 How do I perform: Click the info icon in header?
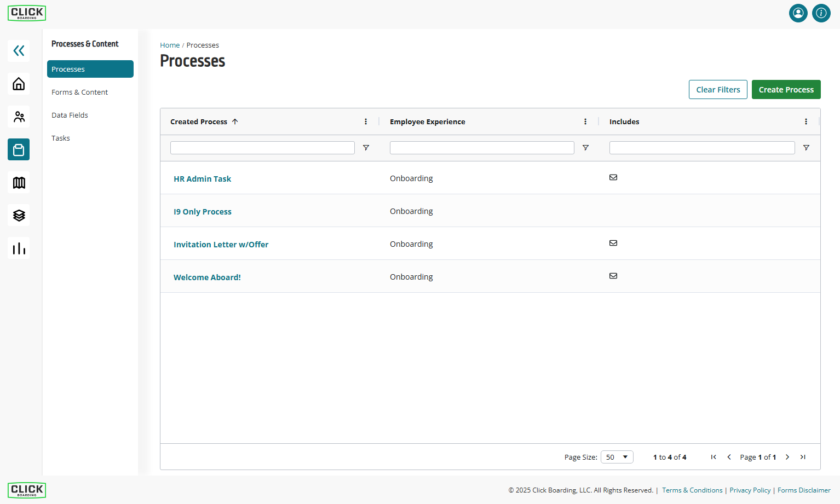(821, 13)
